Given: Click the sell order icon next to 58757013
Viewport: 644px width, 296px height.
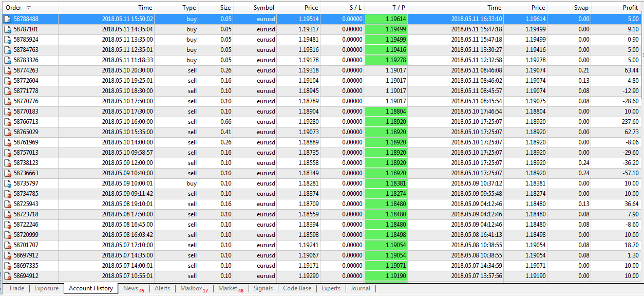Looking at the screenshot, I should click(x=8, y=153).
